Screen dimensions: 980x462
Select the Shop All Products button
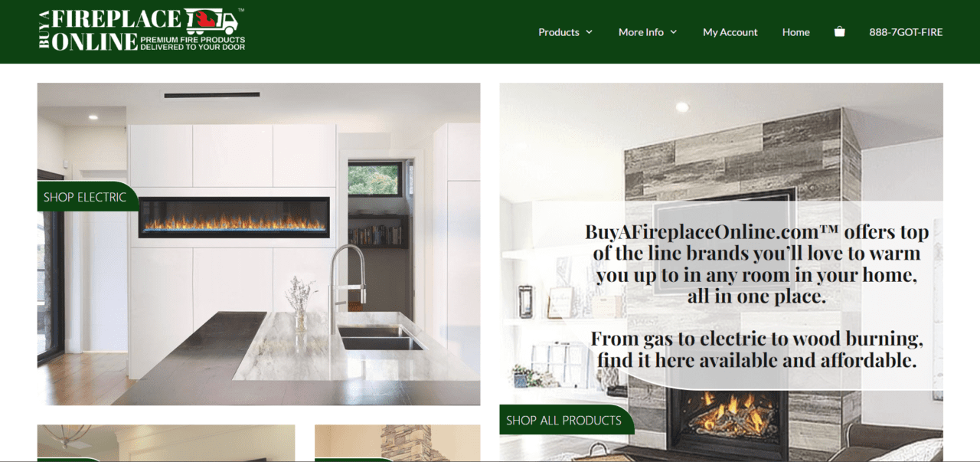567,420
